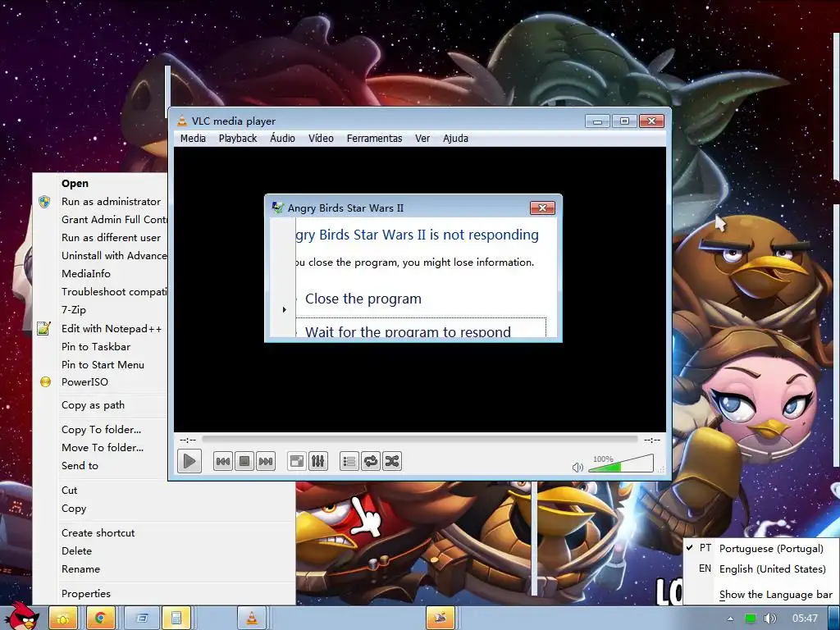This screenshot has width=840, height=630.
Task: Open the Media menu in VLC
Action: (x=193, y=138)
